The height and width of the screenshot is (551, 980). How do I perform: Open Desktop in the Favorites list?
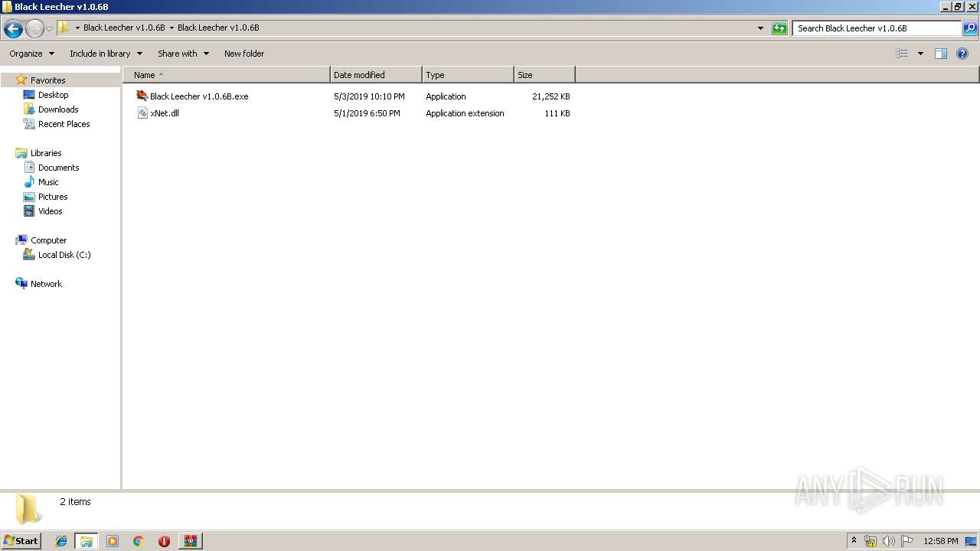(x=53, y=95)
